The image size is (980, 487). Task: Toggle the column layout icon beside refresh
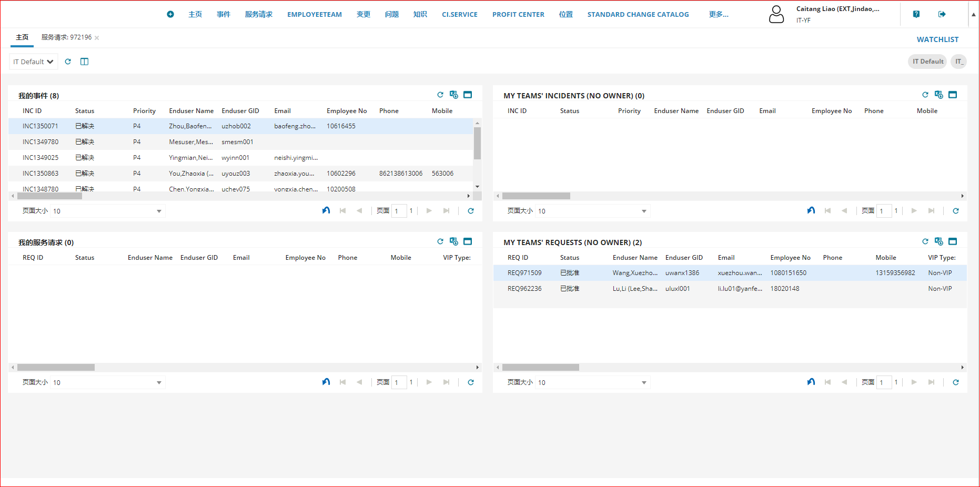[84, 62]
